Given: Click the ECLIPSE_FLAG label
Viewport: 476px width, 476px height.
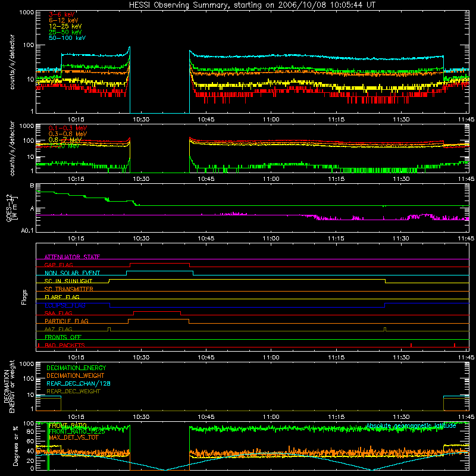Looking at the screenshot, I should (65, 305).
